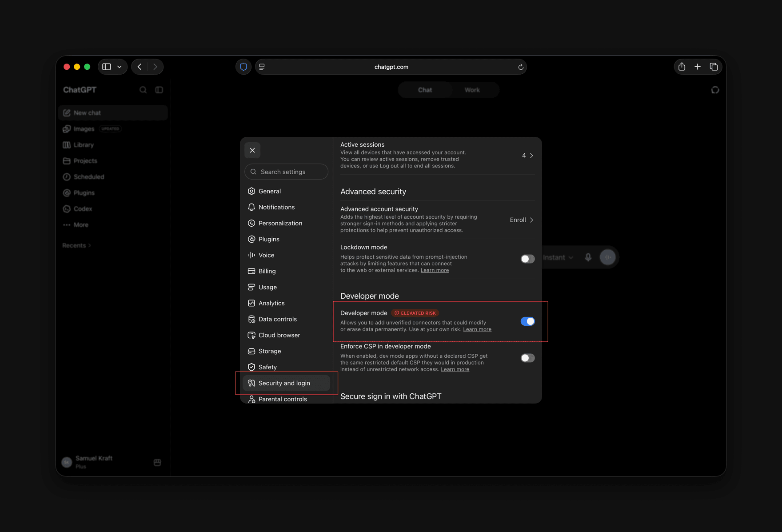782x532 pixels.
Task: Click the temporary chat icon at top right
Action: [x=715, y=90]
